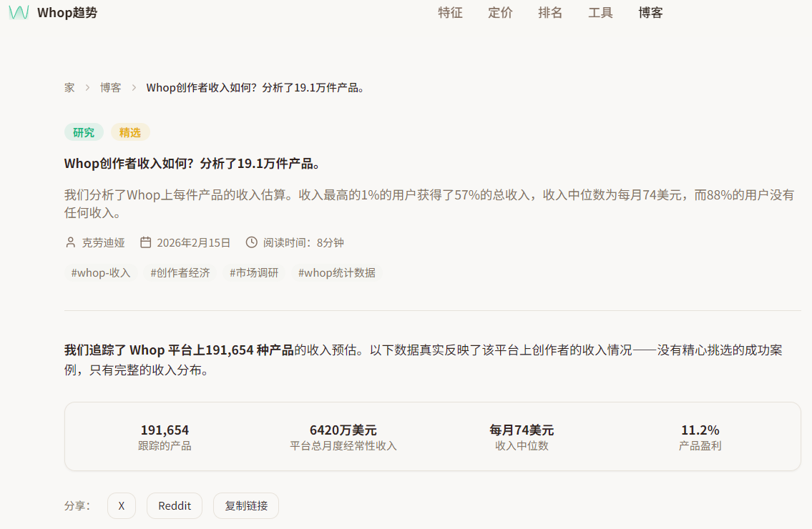Click breadcrumb chevron after 家
This screenshot has width=812, height=529.
(87, 87)
